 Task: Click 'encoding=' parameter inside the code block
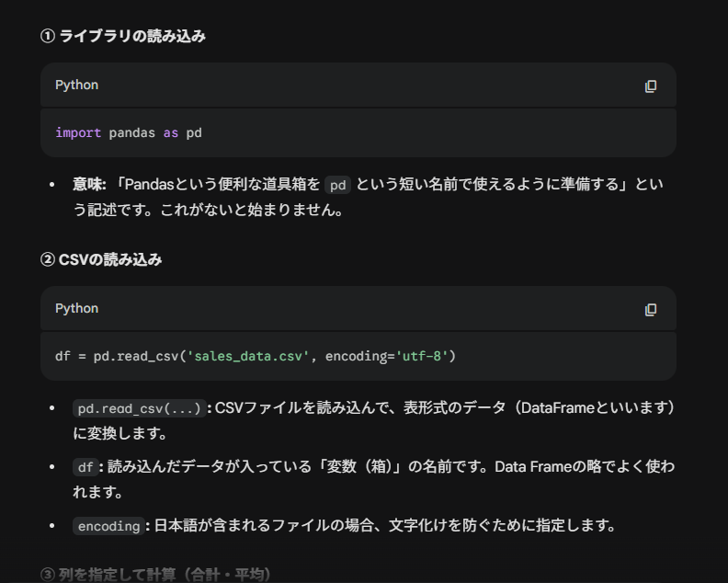click(x=359, y=356)
